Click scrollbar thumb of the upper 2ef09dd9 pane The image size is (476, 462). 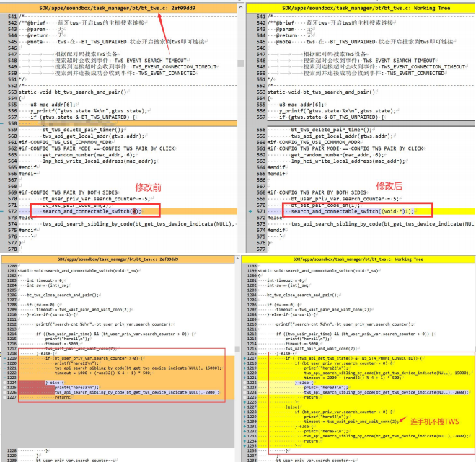[241, 63]
